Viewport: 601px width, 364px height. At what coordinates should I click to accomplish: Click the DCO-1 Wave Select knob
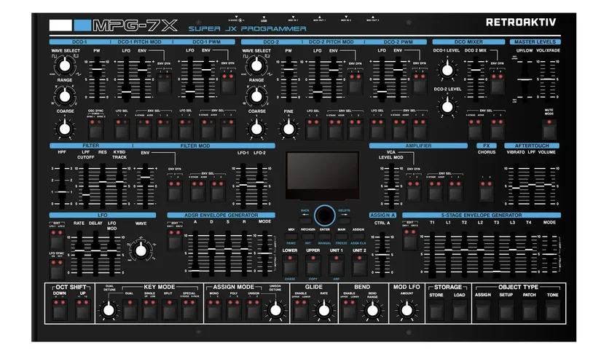tap(65, 66)
